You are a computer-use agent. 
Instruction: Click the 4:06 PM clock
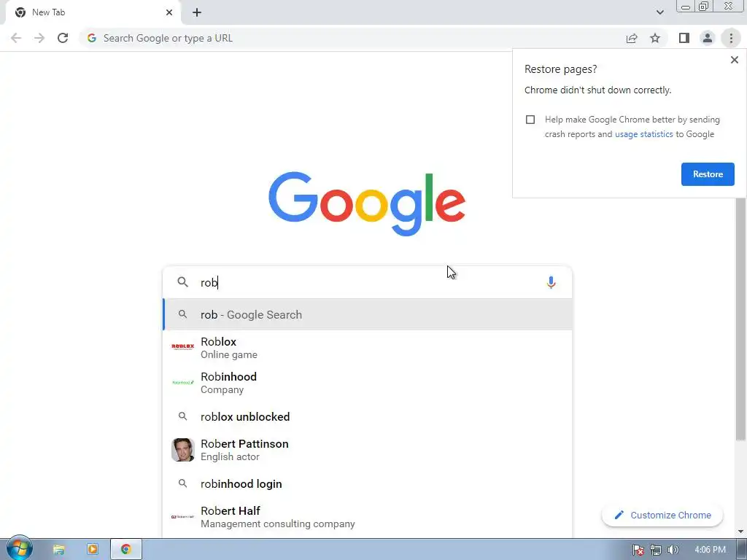pyautogui.click(x=710, y=550)
